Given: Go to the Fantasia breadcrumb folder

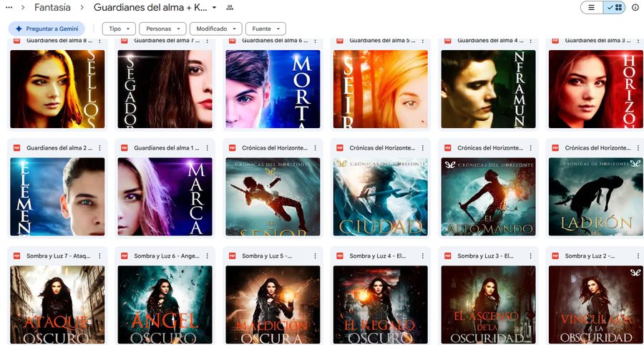Looking at the screenshot, I should [x=52, y=7].
